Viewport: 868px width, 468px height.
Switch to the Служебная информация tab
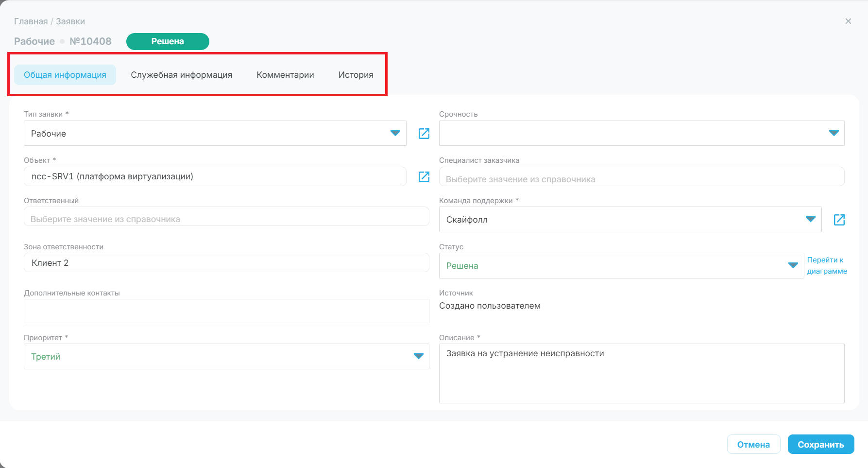(181, 75)
